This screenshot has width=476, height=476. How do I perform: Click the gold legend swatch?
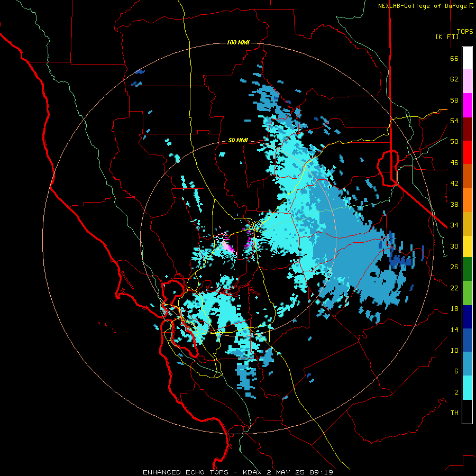[467, 224]
